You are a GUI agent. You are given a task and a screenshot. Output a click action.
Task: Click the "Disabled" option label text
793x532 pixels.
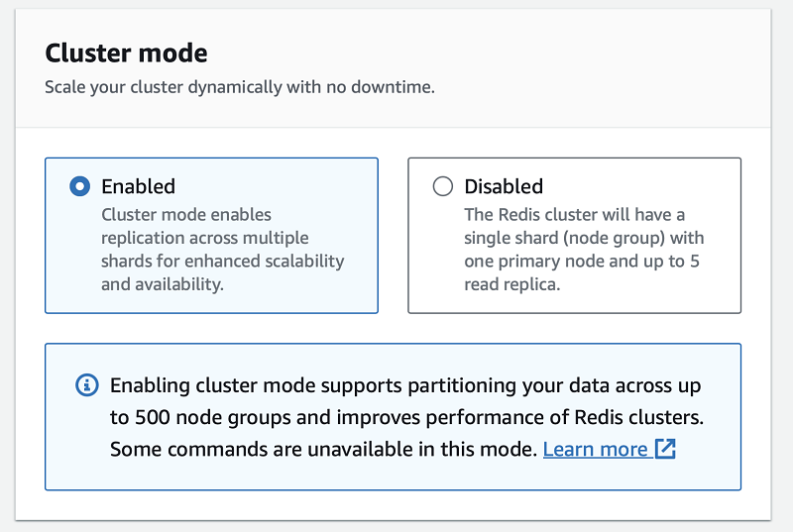pyautogui.click(x=504, y=186)
